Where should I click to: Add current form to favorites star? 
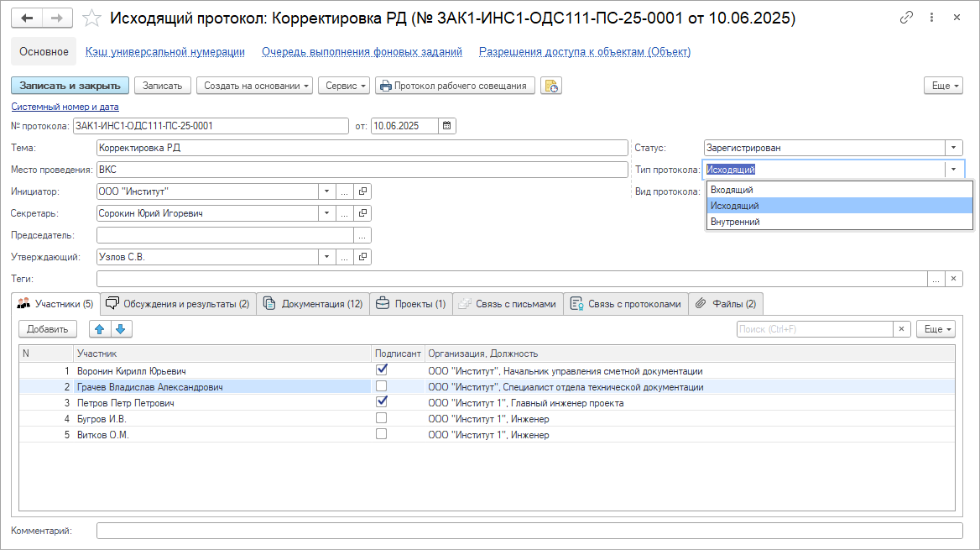point(93,18)
